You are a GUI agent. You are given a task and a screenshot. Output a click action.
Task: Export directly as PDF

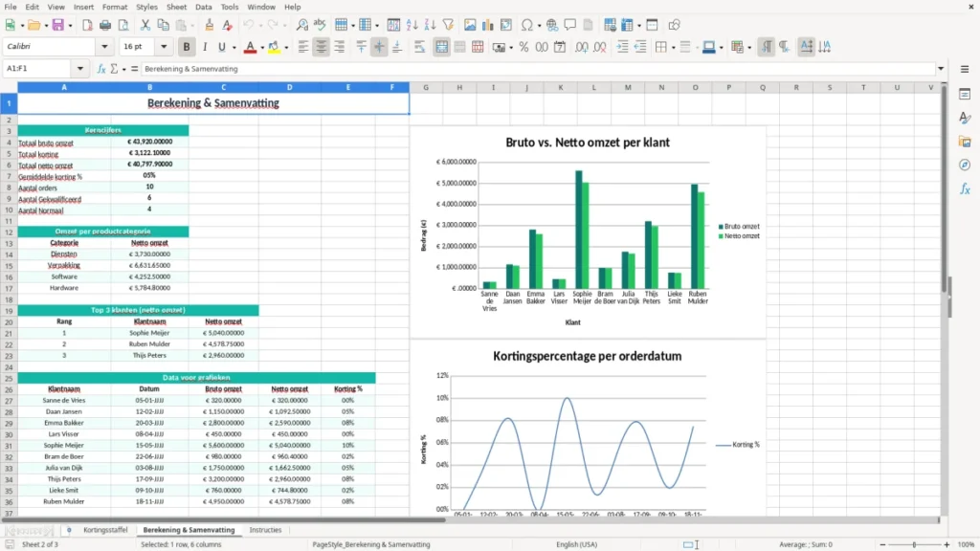click(87, 25)
